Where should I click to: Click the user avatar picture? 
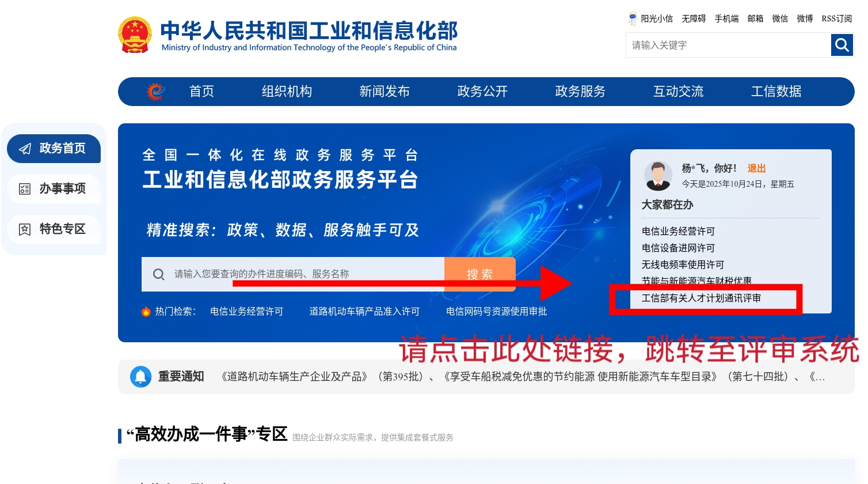[x=658, y=176]
